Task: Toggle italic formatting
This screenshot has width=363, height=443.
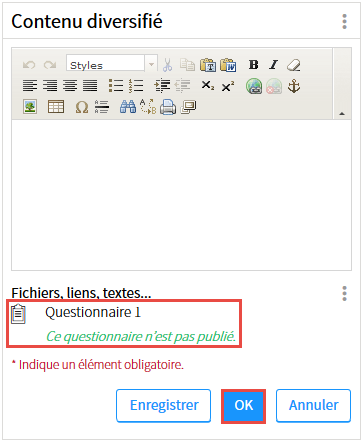Action: pos(274,65)
